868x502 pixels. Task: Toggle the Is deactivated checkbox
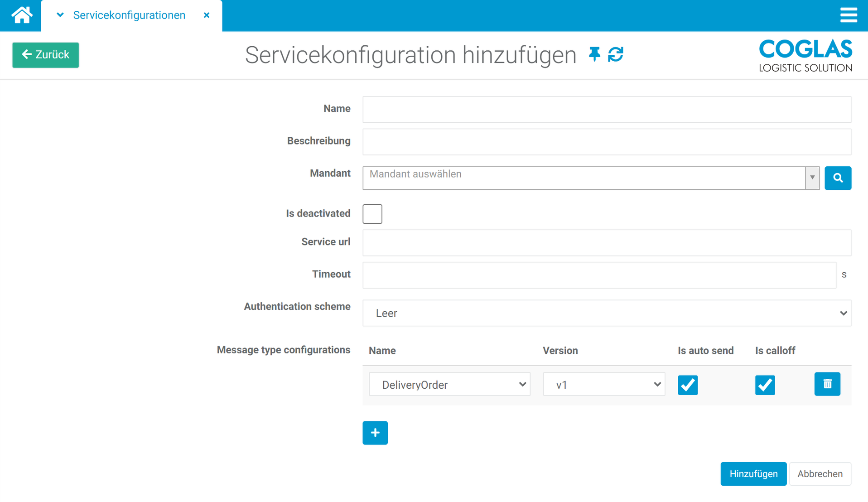372,214
